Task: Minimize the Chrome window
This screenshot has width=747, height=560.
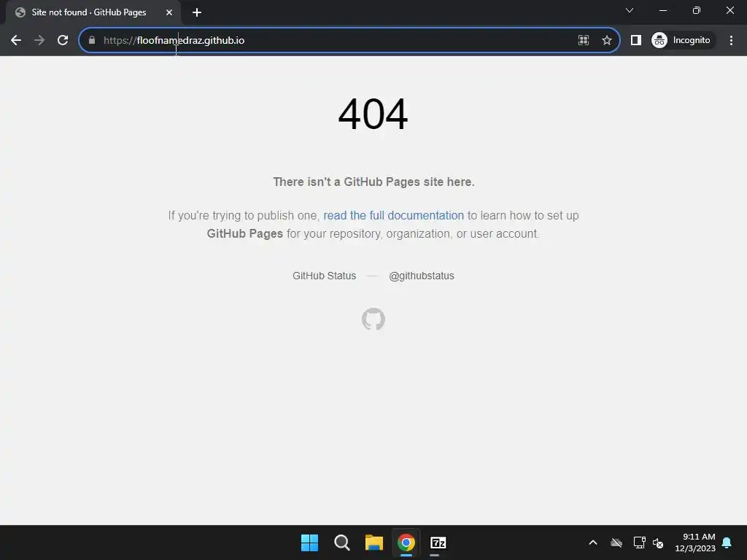Action: (x=663, y=10)
